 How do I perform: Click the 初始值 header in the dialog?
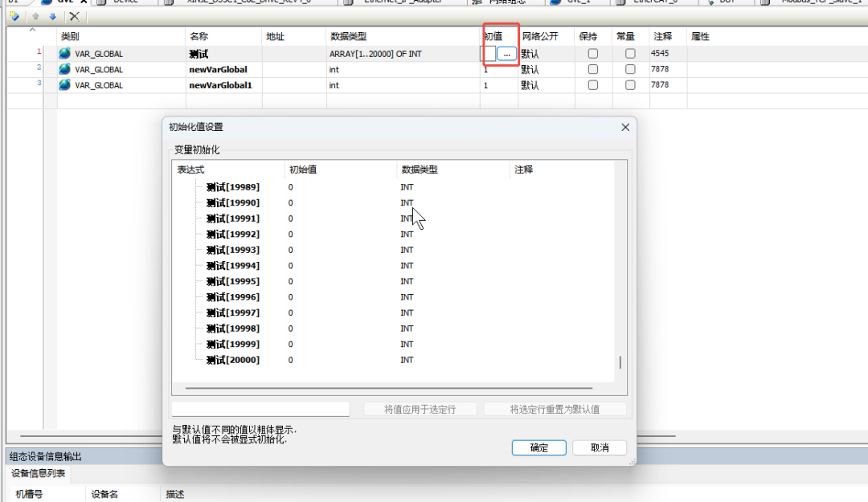[x=303, y=169]
